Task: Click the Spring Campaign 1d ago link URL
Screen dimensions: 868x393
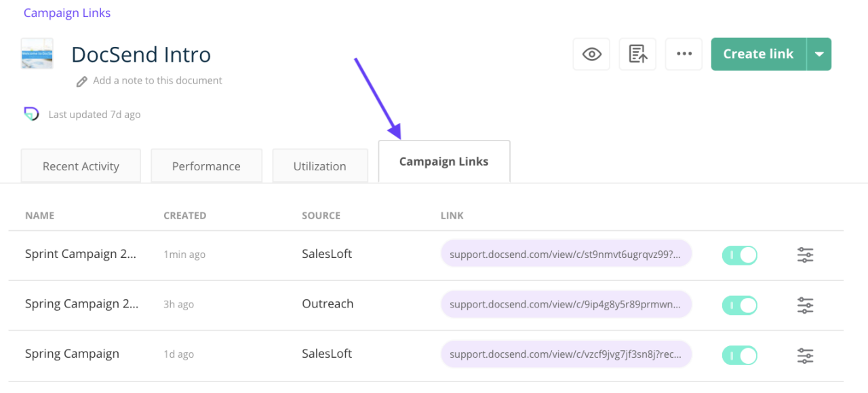Action: [566, 355]
